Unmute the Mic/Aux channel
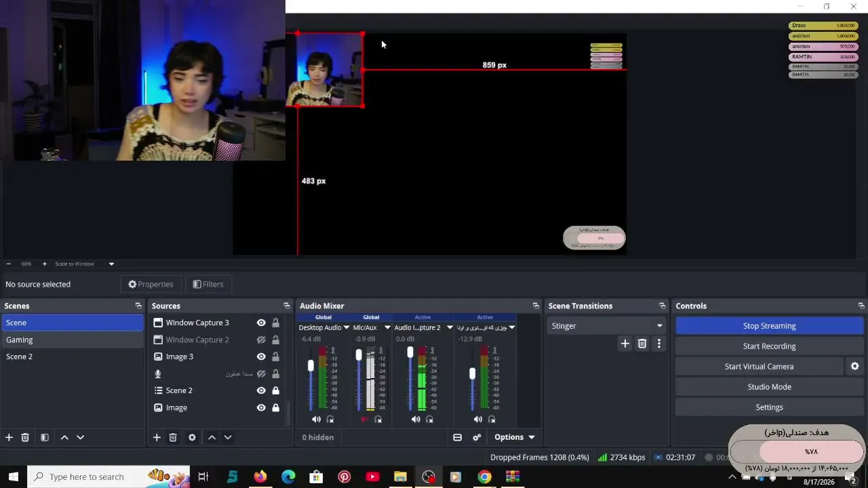 click(x=364, y=420)
